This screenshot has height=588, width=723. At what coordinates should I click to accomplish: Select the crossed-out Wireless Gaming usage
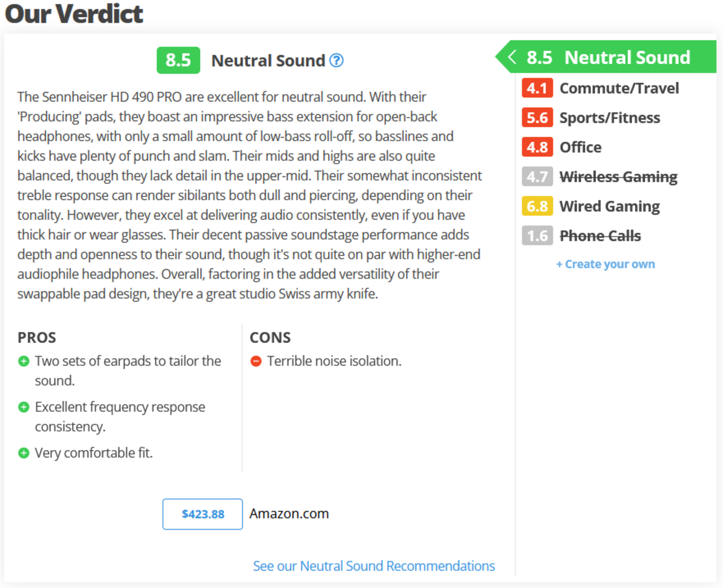point(618,176)
